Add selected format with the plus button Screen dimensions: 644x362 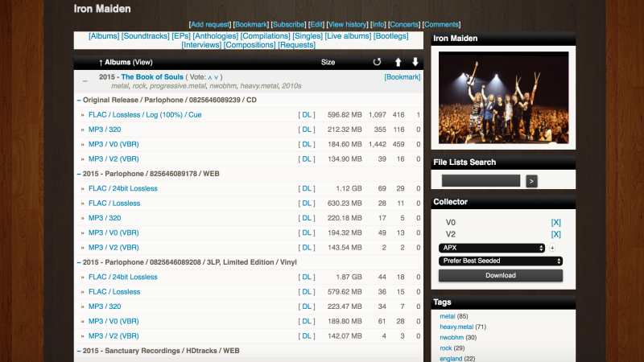552,248
